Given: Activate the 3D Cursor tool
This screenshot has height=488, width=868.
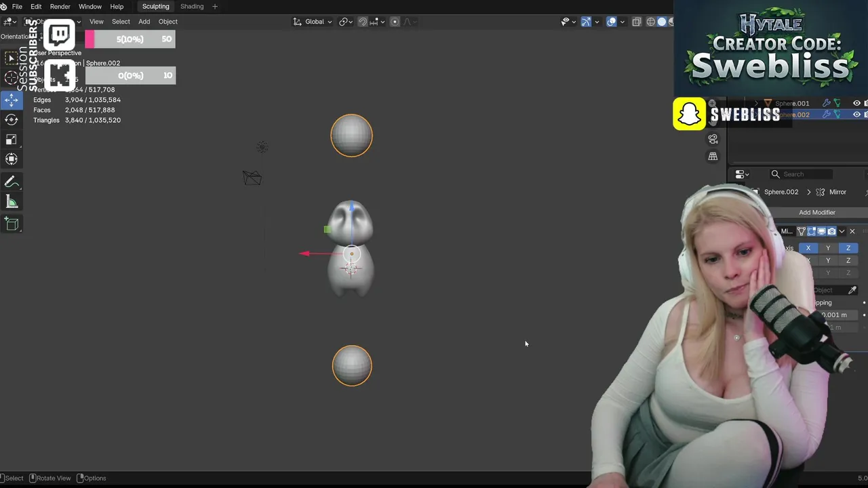Looking at the screenshot, I should [x=12, y=78].
